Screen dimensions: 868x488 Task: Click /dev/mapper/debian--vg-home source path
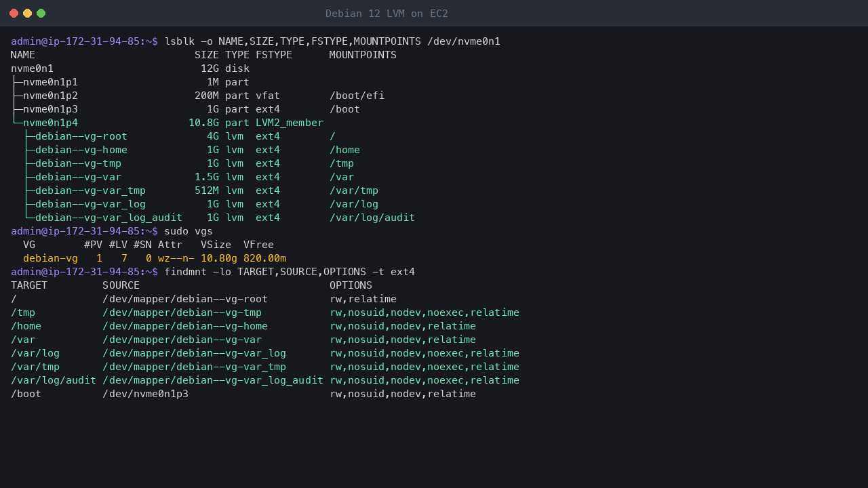[x=185, y=326]
